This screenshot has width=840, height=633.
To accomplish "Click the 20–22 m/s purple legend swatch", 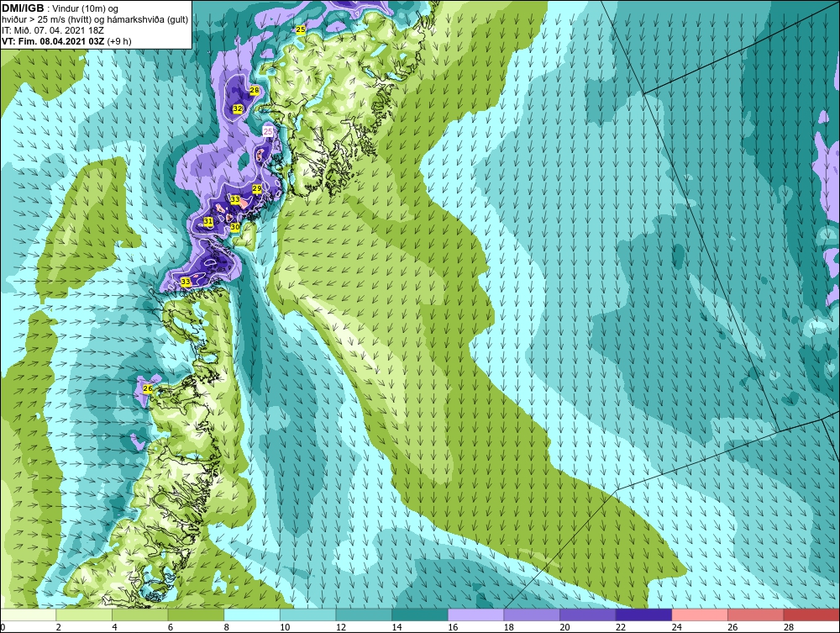I will coord(588,615).
